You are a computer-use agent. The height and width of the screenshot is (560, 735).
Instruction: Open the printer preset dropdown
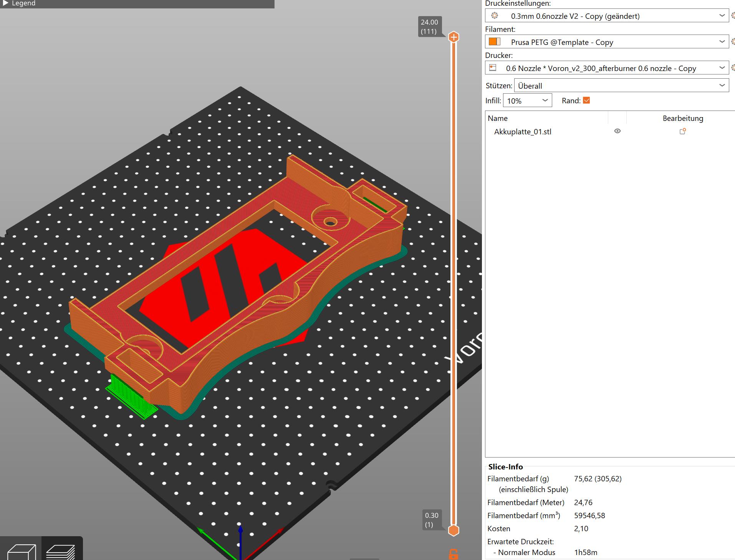pyautogui.click(x=722, y=68)
